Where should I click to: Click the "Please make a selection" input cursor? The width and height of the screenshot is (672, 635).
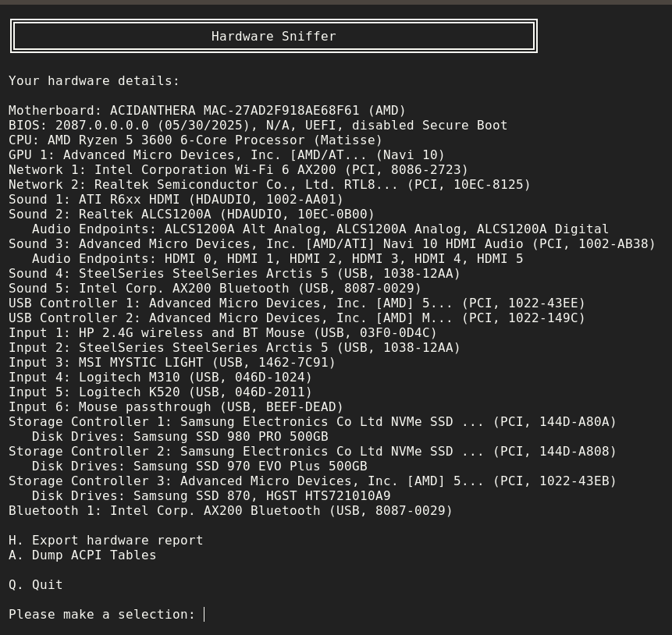(x=204, y=615)
